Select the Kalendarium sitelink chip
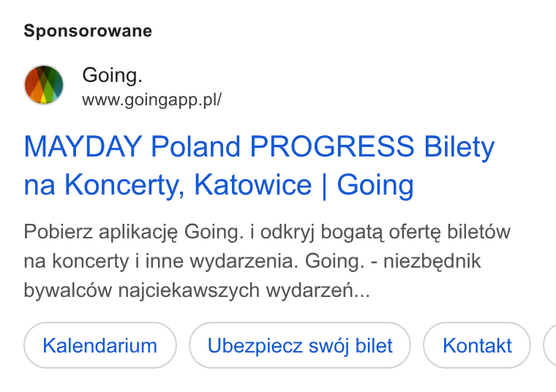556x392 pixels. 100,345
